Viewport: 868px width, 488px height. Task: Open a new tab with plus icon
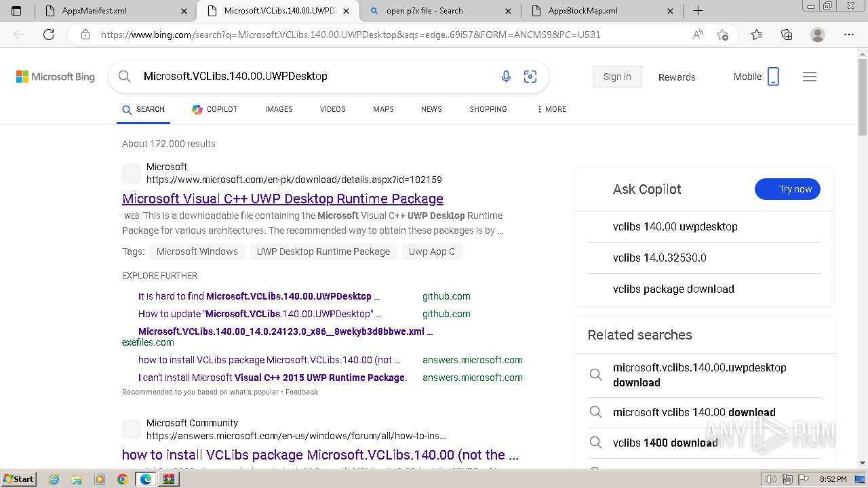[698, 11]
